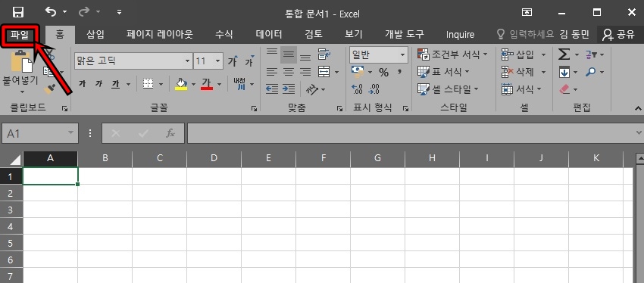
Task: Apply red font color
Action: 207,84
